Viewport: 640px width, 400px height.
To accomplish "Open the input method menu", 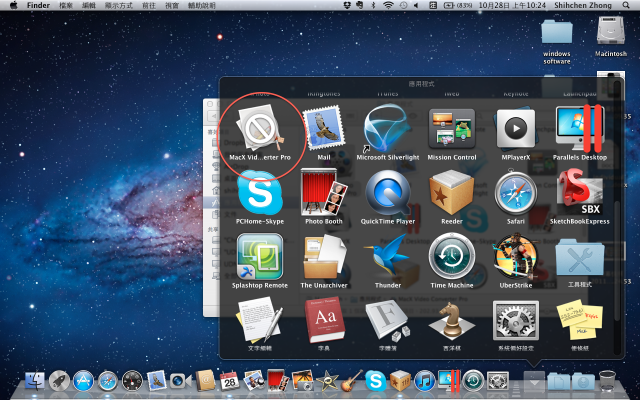I will point(433,5).
